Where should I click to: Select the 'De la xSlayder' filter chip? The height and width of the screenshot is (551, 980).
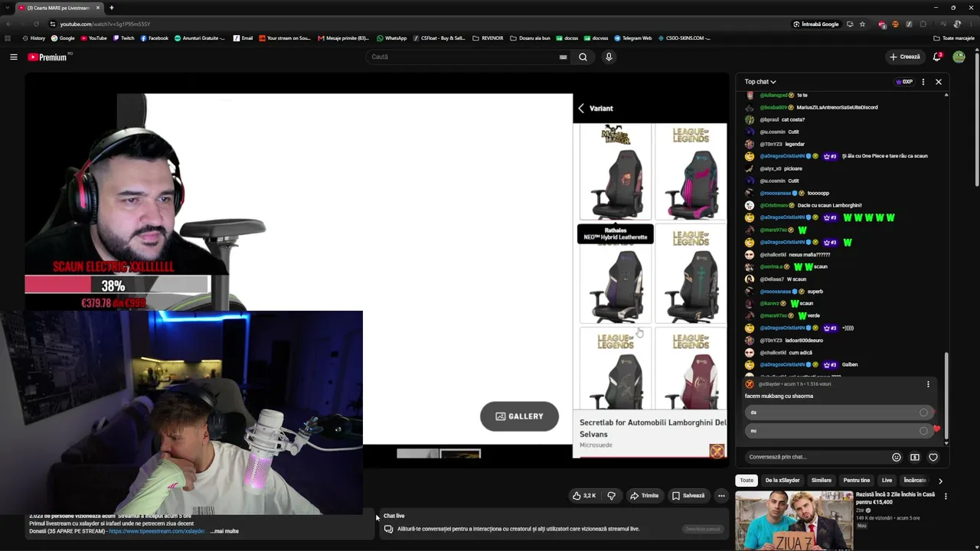click(782, 481)
